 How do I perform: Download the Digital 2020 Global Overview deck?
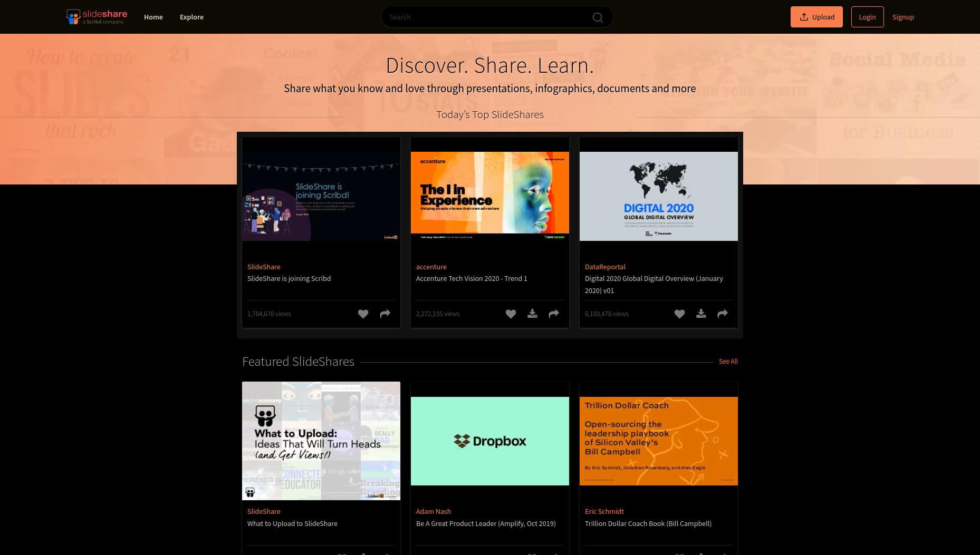click(701, 314)
